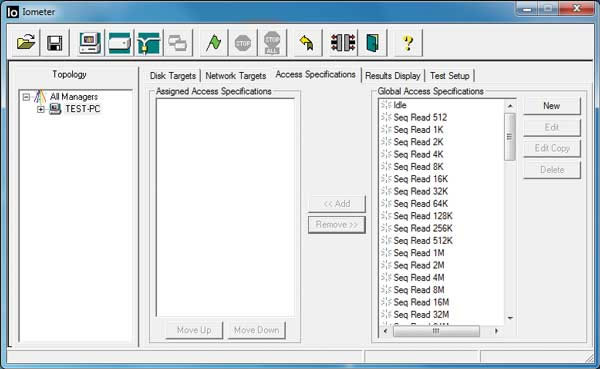
Task: Switch to Disk Targets tab
Action: pos(173,76)
